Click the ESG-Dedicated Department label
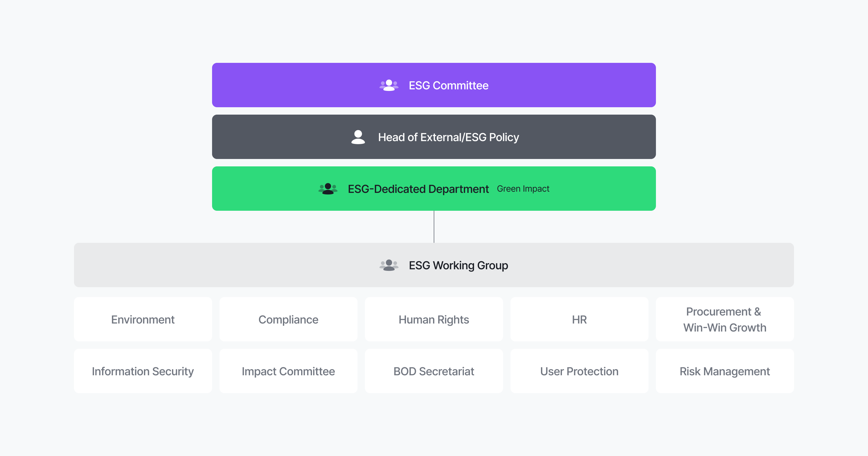868x456 pixels. [x=418, y=189]
